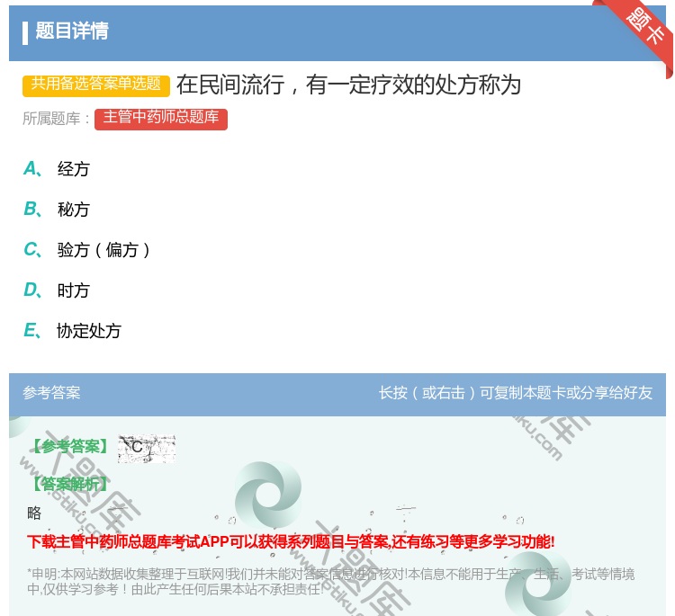
Task: Pick option D 时方
Action: tap(73, 290)
